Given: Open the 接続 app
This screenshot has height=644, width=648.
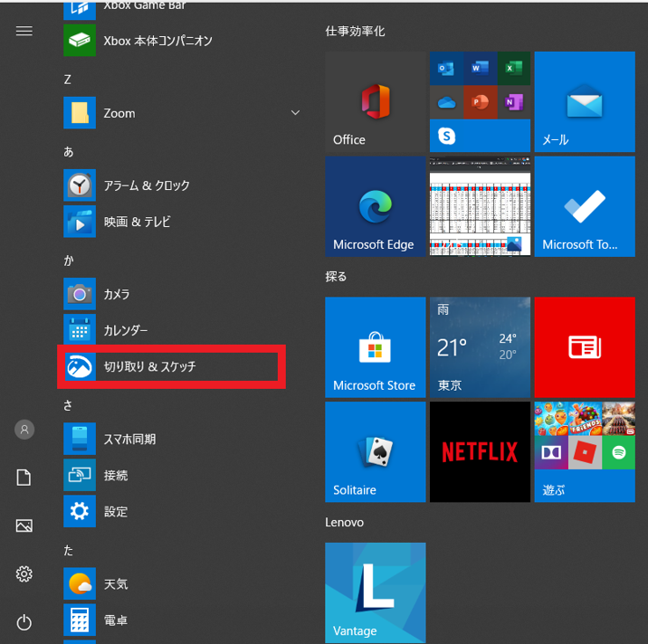Looking at the screenshot, I should 182,475.
